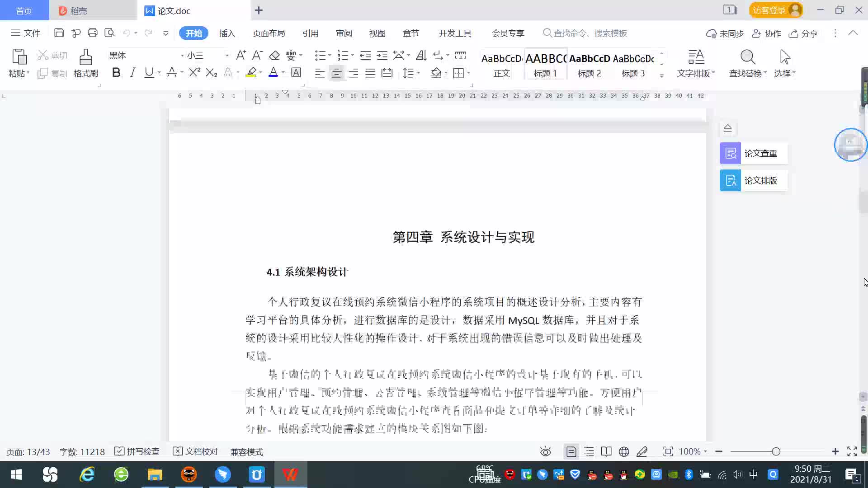Open a new document tab with plus
Image resolution: width=868 pixels, height=488 pixels.
coord(259,10)
